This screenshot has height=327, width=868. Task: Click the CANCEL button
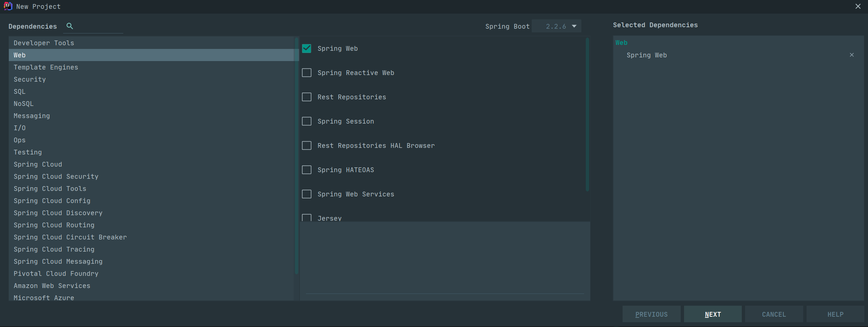click(x=774, y=314)
